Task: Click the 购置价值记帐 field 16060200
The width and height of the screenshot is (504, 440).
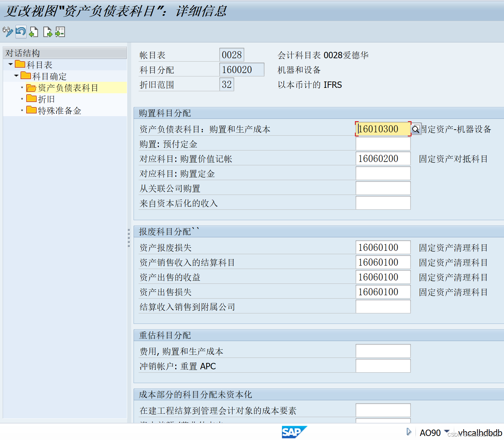Action: [x=383, y=159]
